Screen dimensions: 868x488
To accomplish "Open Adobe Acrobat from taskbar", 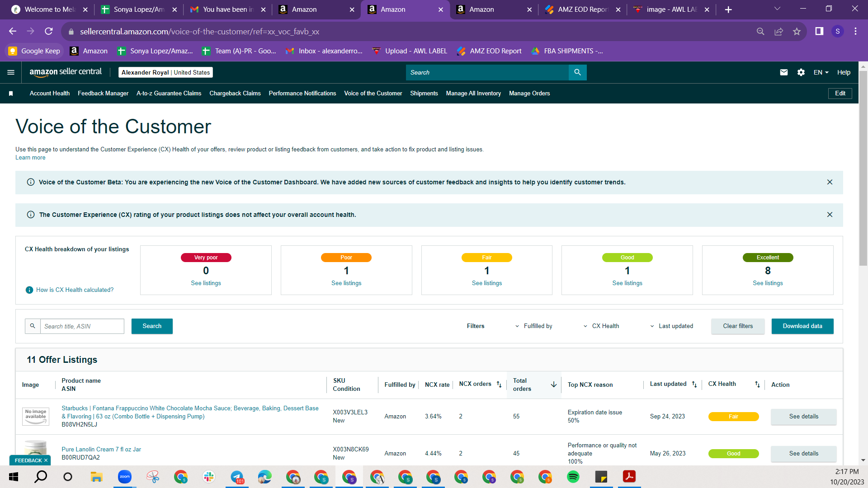I will pos(629,477).
